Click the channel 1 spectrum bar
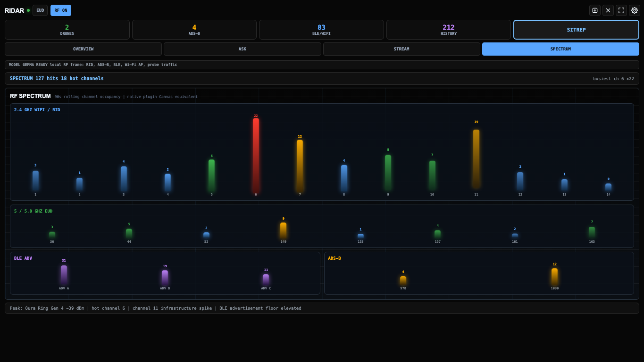The image size is (644, 362). (x=35, y=181)
